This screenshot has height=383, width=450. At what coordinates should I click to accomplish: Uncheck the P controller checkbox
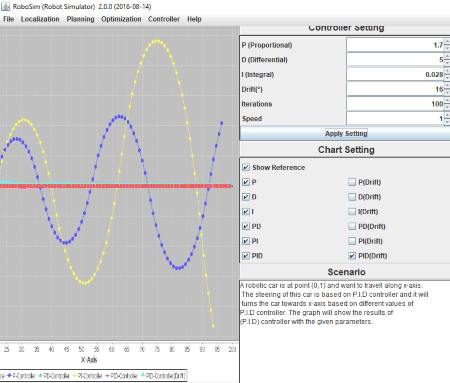(x=246, y=182)
